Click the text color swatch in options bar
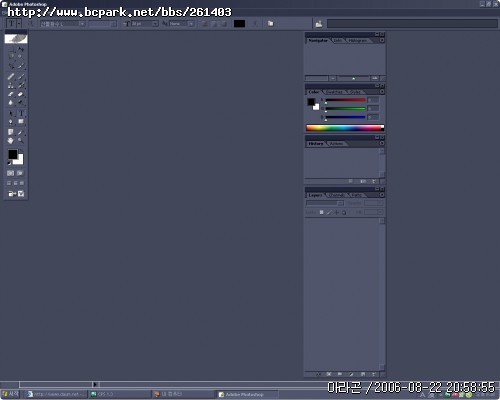 239,24
